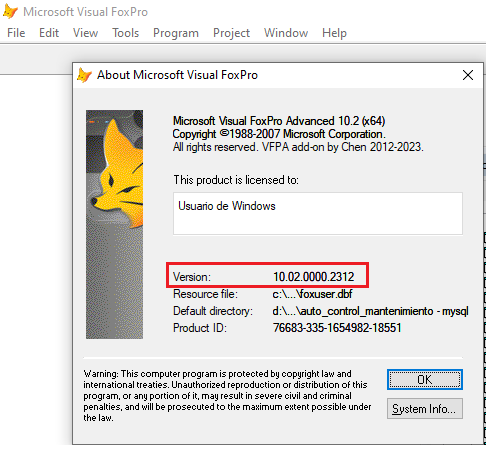The image size is (486, 450).
Task: Open the Project menu
Action: point(231,33)
